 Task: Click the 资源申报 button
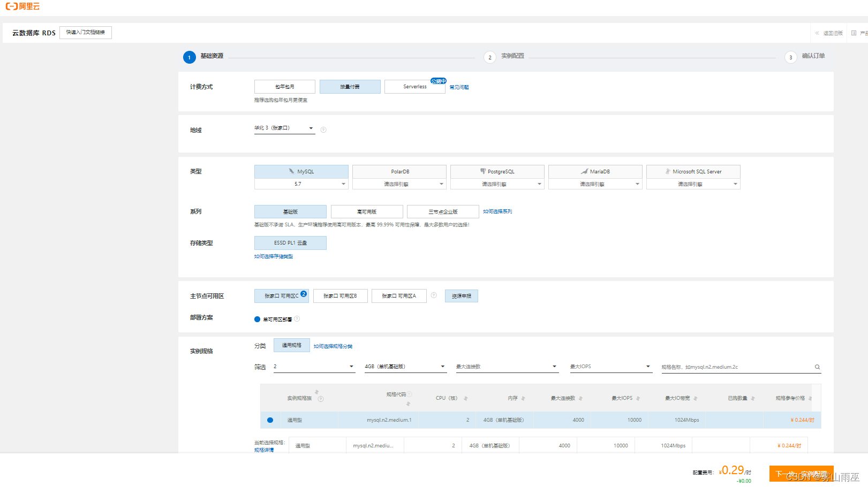tap(462, 296)
